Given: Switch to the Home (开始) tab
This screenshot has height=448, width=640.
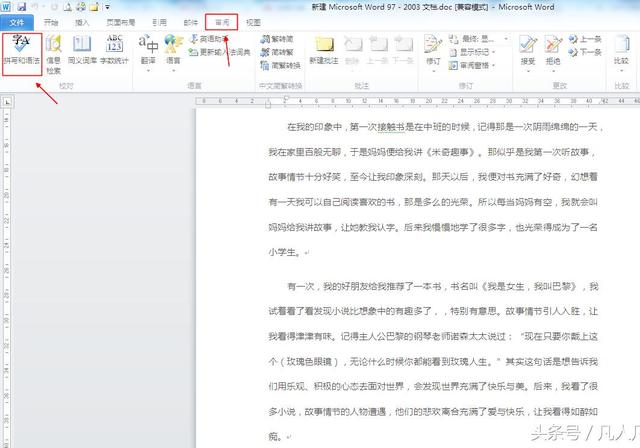Looking at the screenshot, I should [x=51, y=22].
